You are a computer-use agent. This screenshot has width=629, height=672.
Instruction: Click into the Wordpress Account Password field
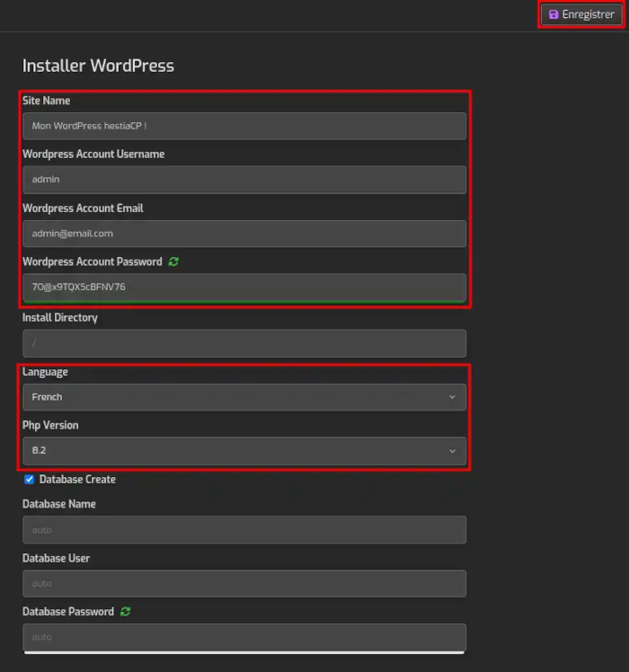[x=244, y=287]
